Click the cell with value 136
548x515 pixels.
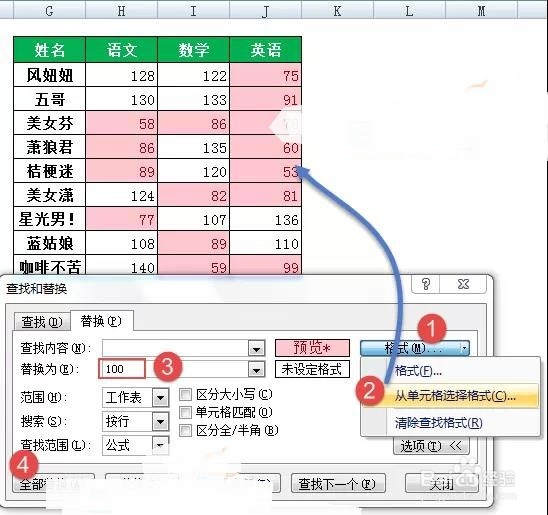[266, 219]
